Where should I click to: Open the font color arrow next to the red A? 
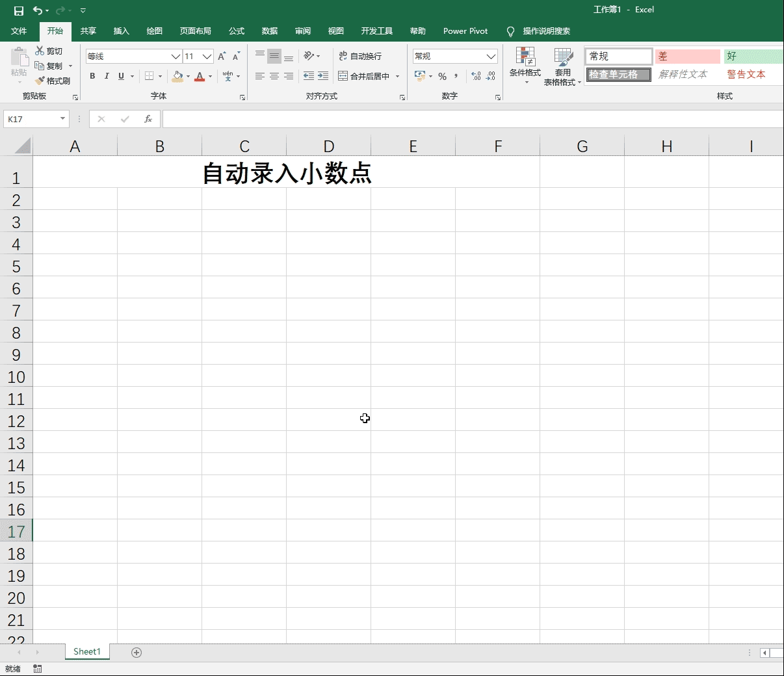(211, 77)
